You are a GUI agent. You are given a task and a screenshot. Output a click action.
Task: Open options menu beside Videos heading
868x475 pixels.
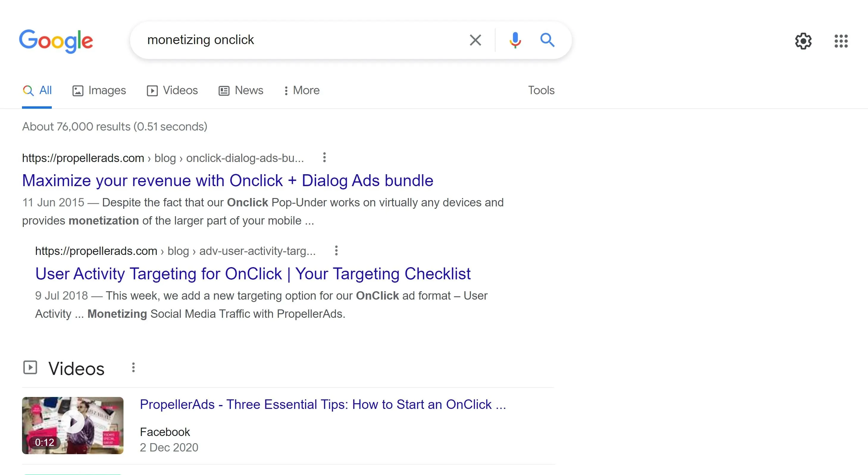(x=133, y=368)
